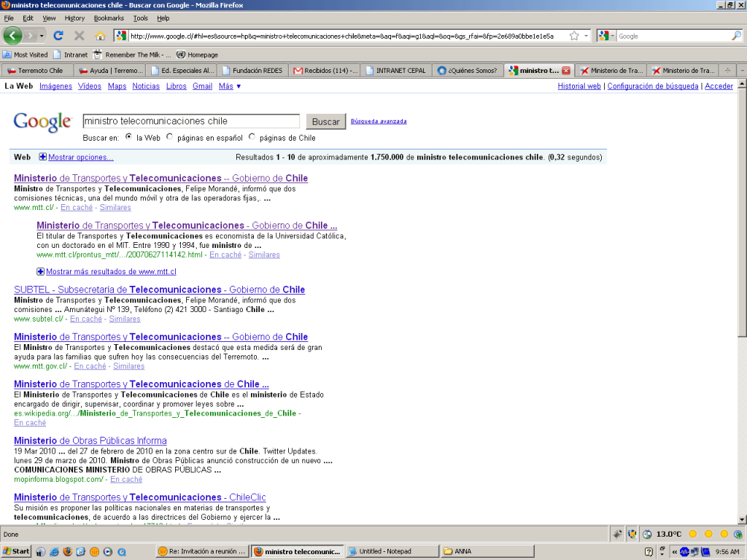The image size is (747, 560).
Task: Reload the current page
Action: pyautogui.click(x=58, y=36)
